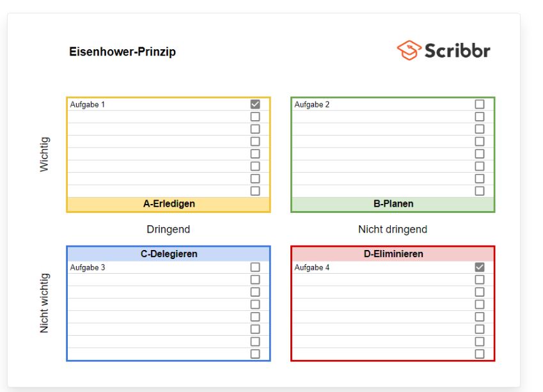Screen dimensions: 543x392
Task: Check the last checkbox in A-Erledigen box
Action: (255, 191)
